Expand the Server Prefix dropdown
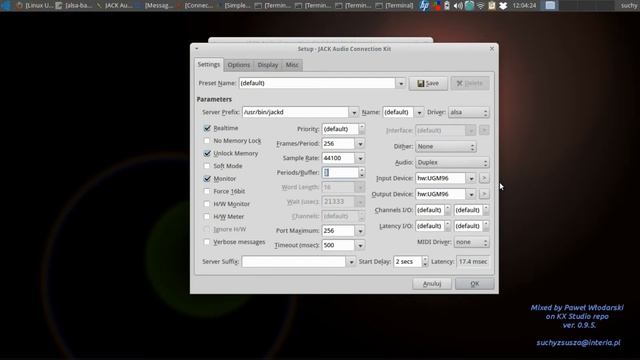The image size is (640, 360). point(354,112)
